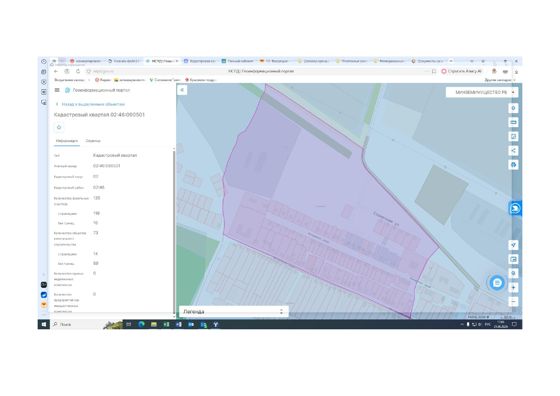Viewport: 560px width, 396px height.
Task: Open the round blue chat button
Action: (497, 283)
